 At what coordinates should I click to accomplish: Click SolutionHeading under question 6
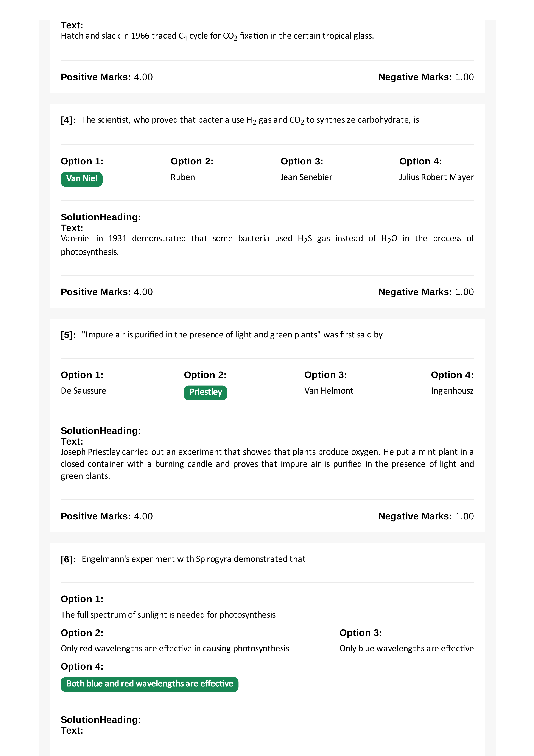click(101, 719)
